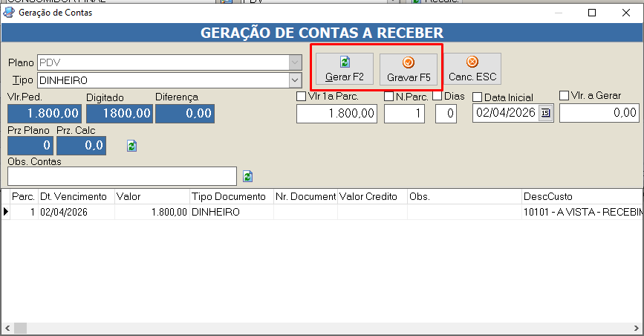Screen dimensions: 644x336
Task: Enable the Vlr 1a Parc. checkbox
Action: (x=301, y=96)
